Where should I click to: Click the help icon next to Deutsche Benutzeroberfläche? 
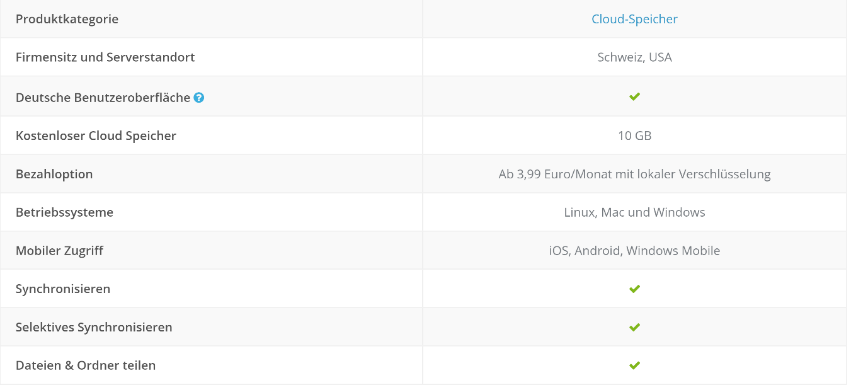pos(199,98)
